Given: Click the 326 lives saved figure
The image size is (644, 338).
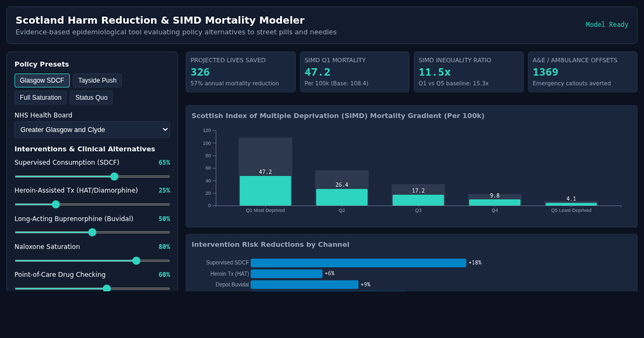Looking at the screenshot, I should [x=200, y=72].
